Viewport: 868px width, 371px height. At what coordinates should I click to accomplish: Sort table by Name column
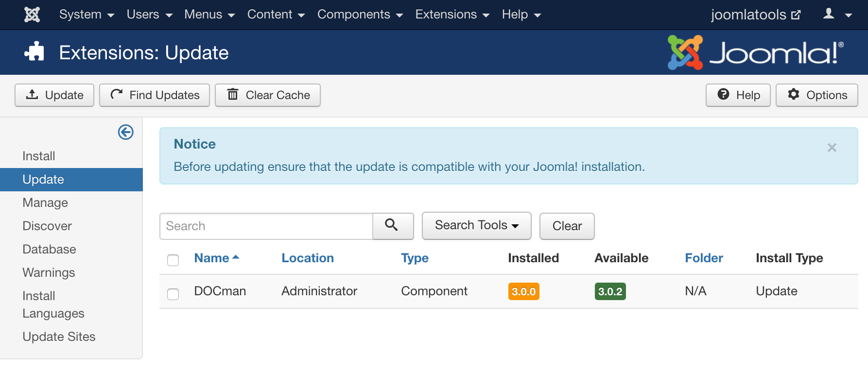212,258
